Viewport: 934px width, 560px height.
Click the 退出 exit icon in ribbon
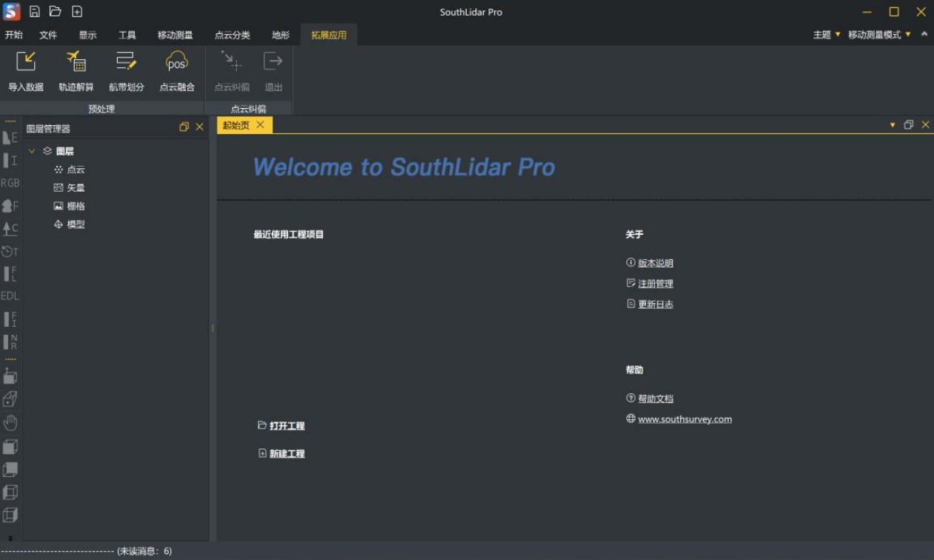coord(273,72)
